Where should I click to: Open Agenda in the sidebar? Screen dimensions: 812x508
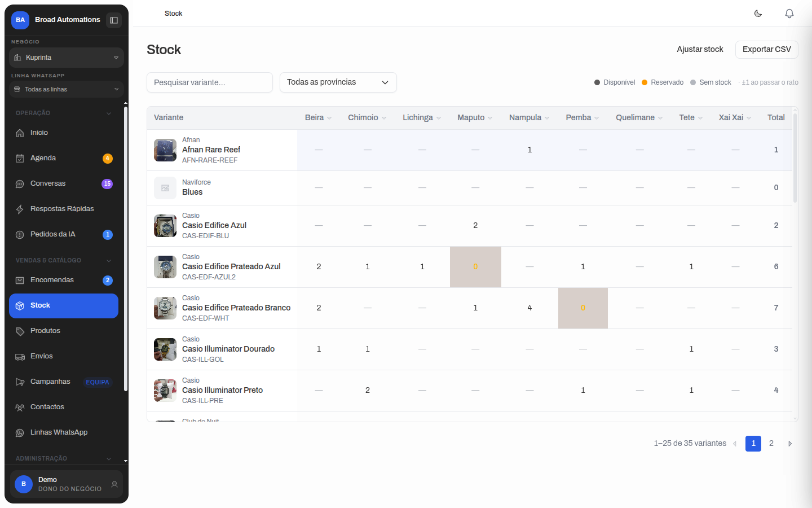pos(64,158)
